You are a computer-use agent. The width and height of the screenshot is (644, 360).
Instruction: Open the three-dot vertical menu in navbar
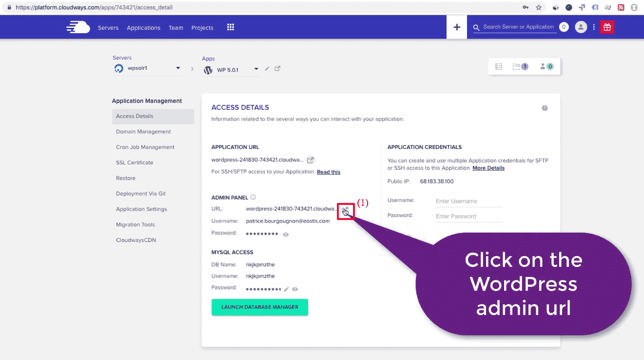point(594,27)
